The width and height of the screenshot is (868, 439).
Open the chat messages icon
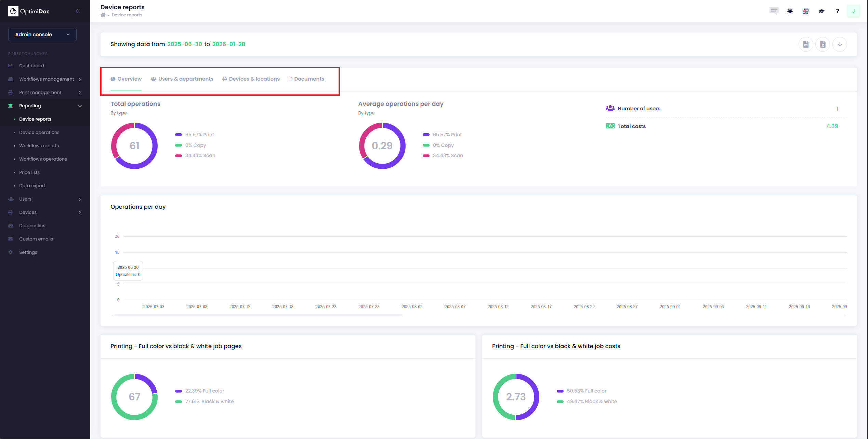click(x=774, y=11)
